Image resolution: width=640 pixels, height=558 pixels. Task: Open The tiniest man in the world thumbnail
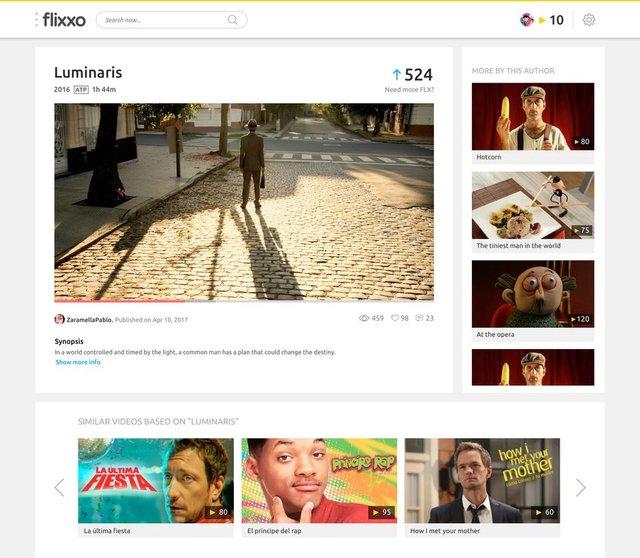(x=533, y=205)
